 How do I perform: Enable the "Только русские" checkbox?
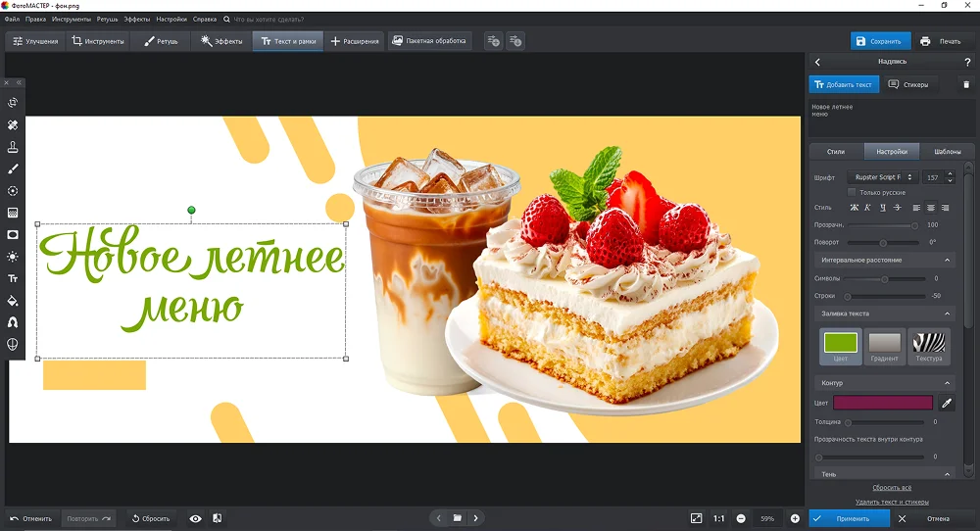pos(852,192)
